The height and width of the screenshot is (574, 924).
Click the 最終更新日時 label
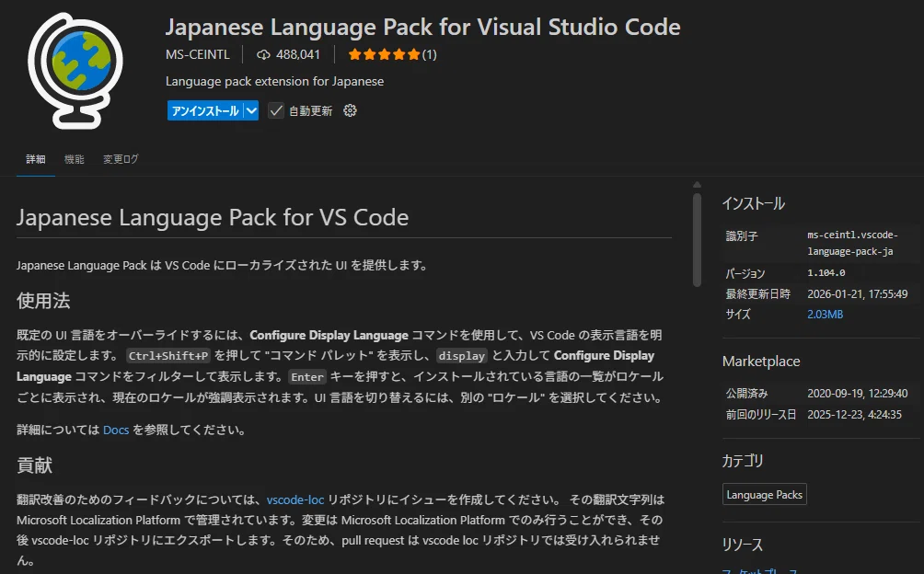pyautogui.click(x=757, y=293)
